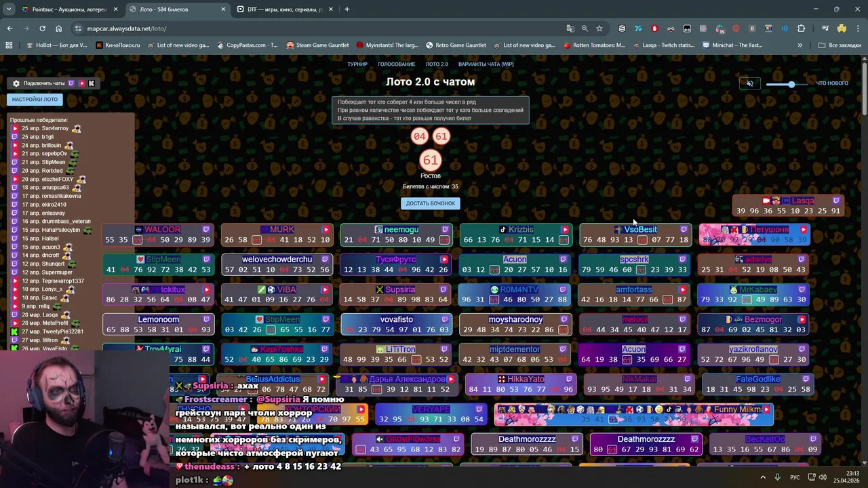Open a new browser tab

(x=347, y=9)
